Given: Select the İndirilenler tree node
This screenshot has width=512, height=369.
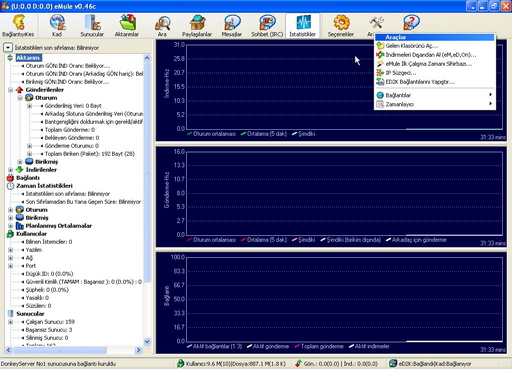Looking at the screenshot, I should pyautogui.click(x=41, y=170).
